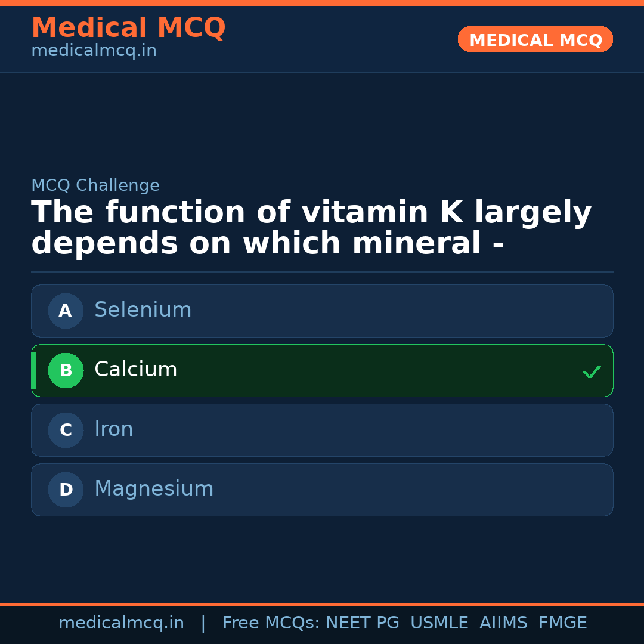The width and height of the screenshot is (644, 644).
Task: Click the circular D option badge
Action: (66, 490)
